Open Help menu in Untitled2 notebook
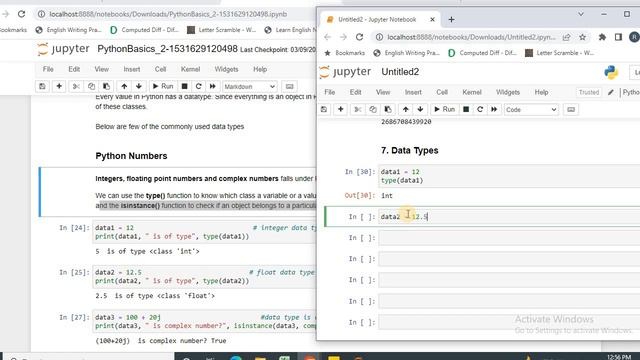Image resolution: width=640 pixels, height=360 pixels. tap(541, 92)
